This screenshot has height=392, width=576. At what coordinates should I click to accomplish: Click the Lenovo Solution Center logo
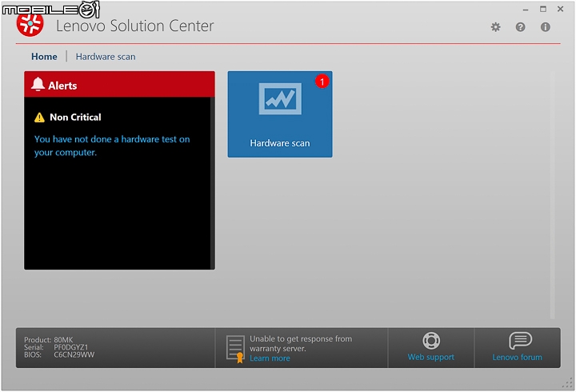[30, 23]
